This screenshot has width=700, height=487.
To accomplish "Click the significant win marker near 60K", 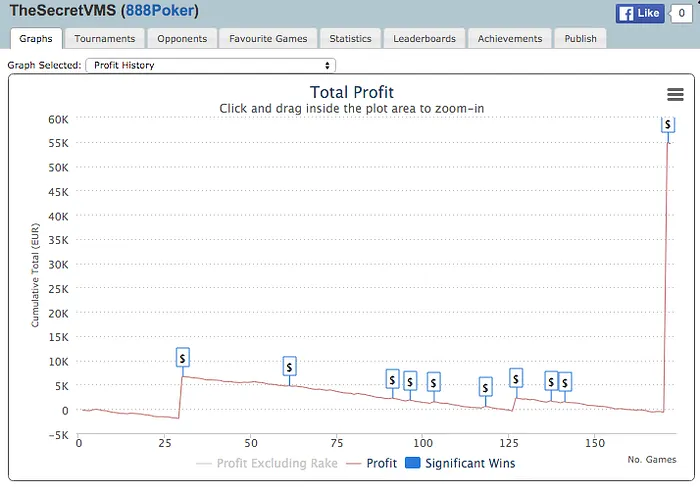I will coord(668,125).
